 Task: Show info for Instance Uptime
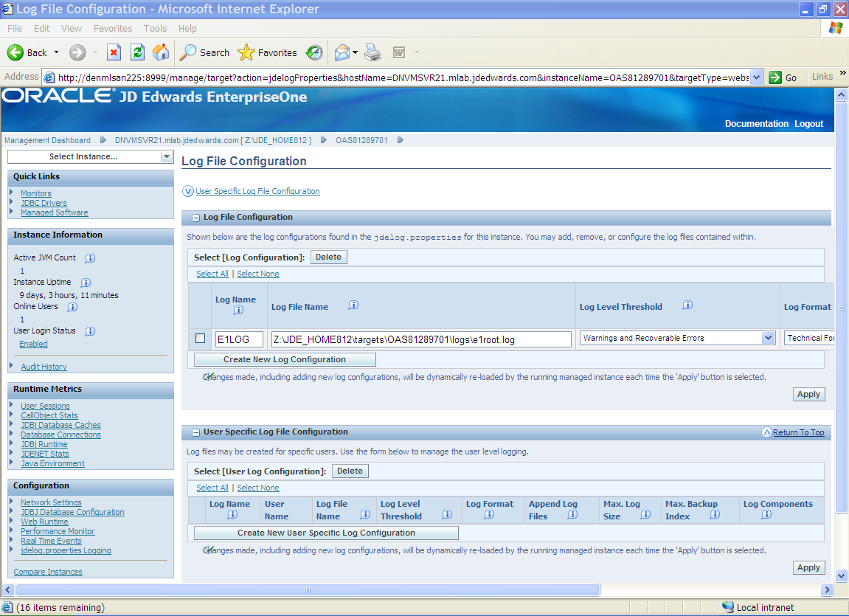(86, 283)
